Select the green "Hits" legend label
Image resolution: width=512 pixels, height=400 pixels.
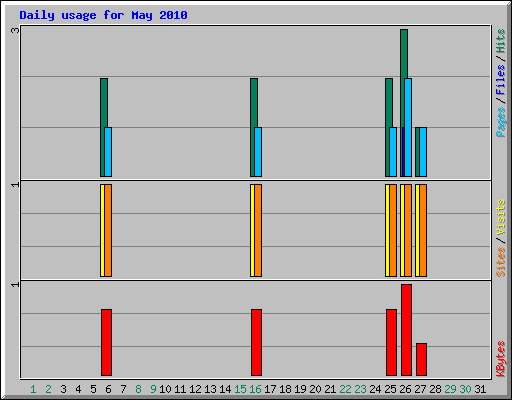click(x=500, y=41)
